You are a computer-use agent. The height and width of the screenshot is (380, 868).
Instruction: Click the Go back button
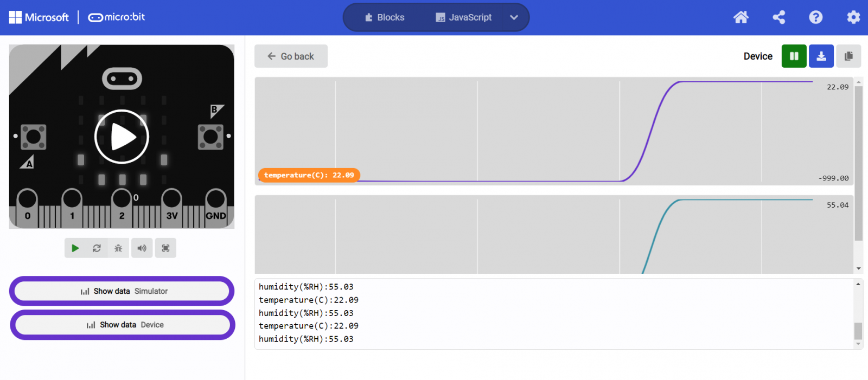coord(291,56)
